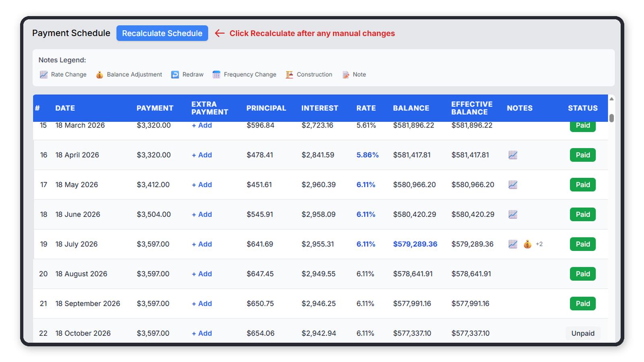Click the 5.86% rate value
The width and height of the screenshot is (644, 362).
tap(367, 155)
